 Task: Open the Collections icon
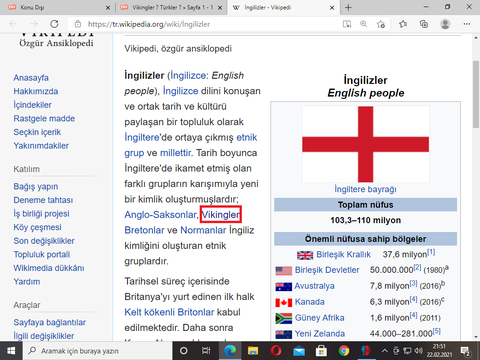[424, 24]
